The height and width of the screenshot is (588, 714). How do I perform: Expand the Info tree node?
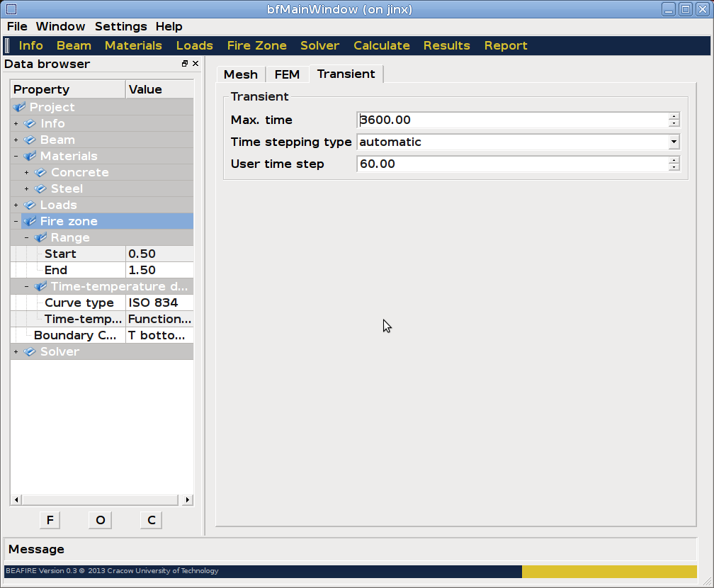(16, 123)
